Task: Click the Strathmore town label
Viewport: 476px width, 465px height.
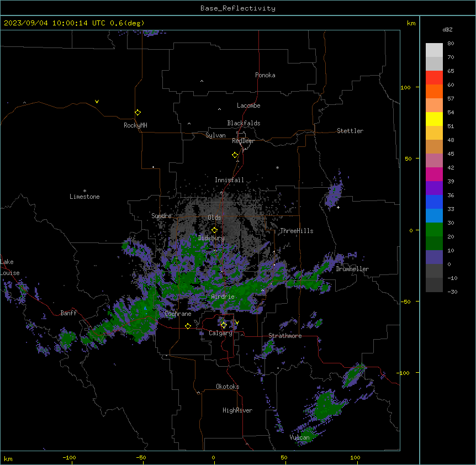Action: [285, 336]
